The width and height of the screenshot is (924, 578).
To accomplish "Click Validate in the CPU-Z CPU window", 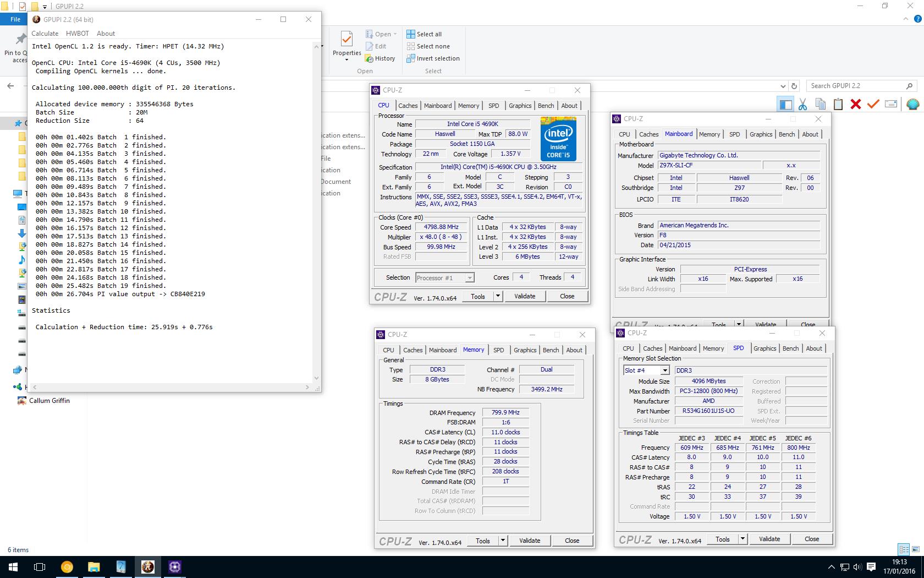I will coord(525,296).
